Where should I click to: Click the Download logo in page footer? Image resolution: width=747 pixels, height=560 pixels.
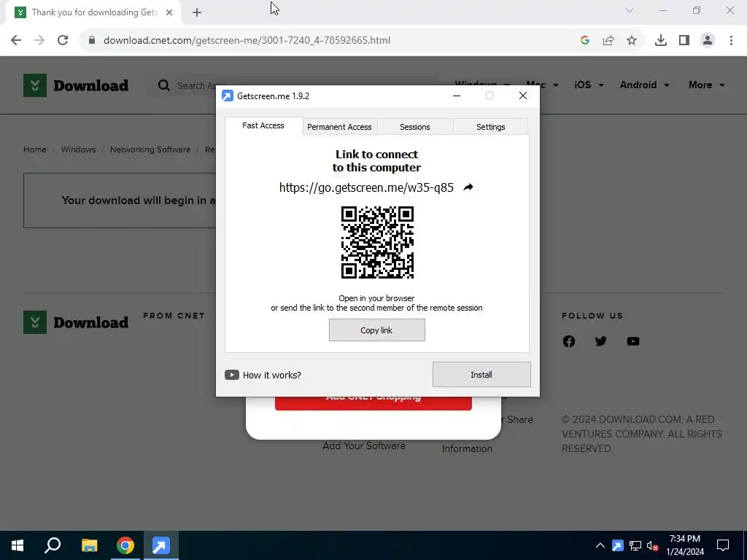point(76,322)
